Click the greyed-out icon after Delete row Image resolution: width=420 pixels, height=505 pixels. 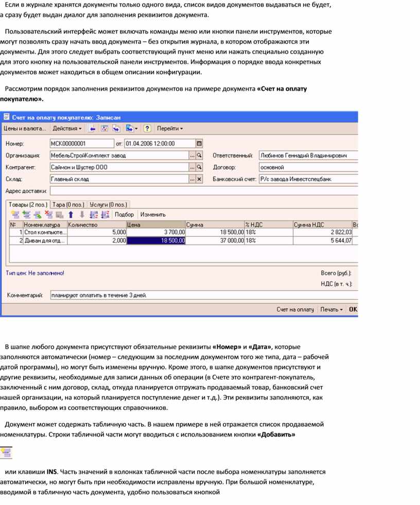click(60, 215)
